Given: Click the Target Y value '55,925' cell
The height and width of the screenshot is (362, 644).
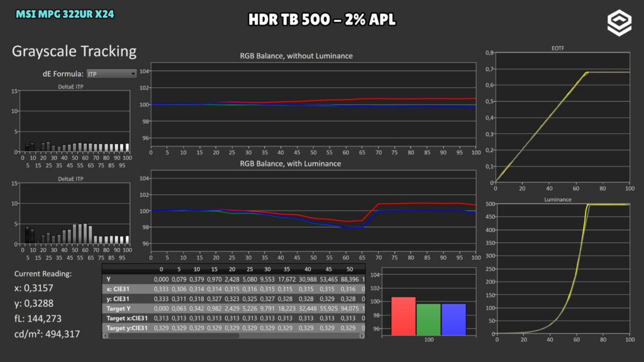Looking at the screenshot, I should point(328,309).
